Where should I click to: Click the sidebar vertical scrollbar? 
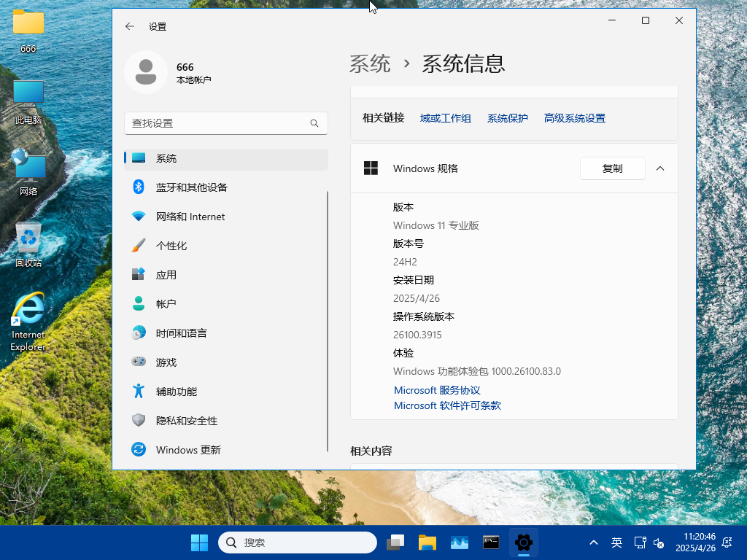coord(328,322)
